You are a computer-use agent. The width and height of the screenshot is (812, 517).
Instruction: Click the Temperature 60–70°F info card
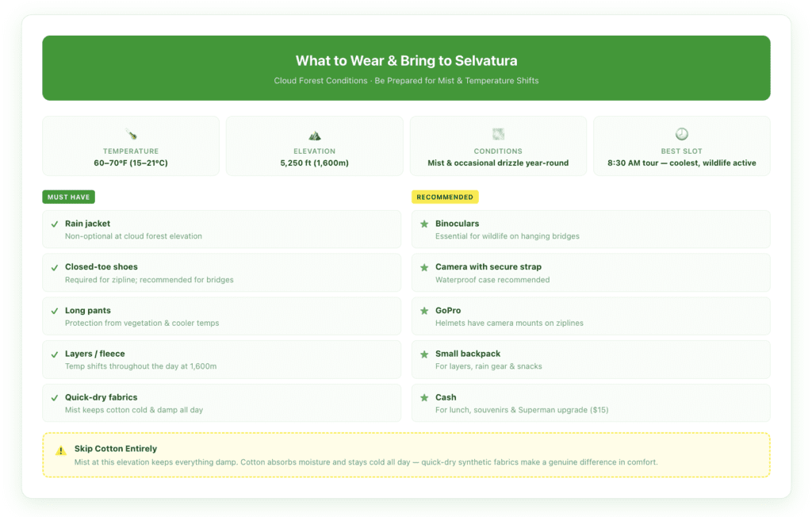point(131,146)
